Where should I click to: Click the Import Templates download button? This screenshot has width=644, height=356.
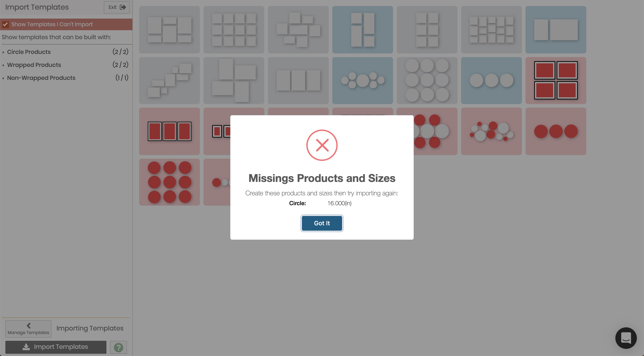click(56, 347)
